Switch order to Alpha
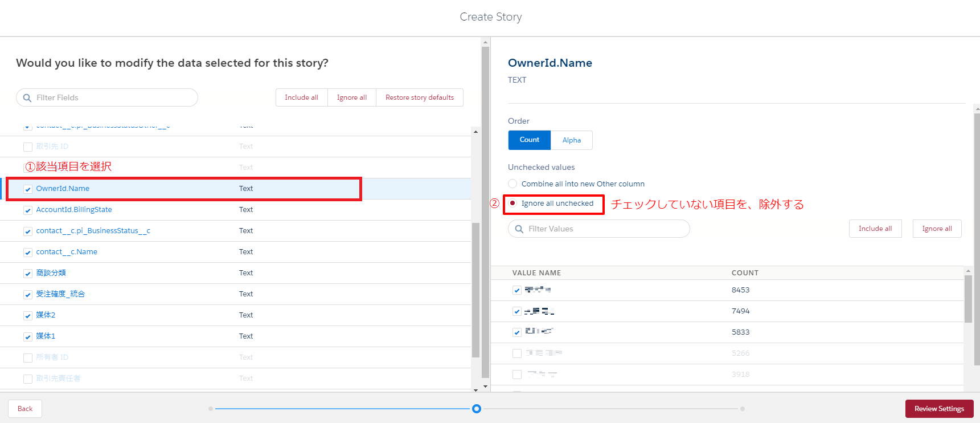The width and height of the screenshot is (980, 423). coord(571,140)
